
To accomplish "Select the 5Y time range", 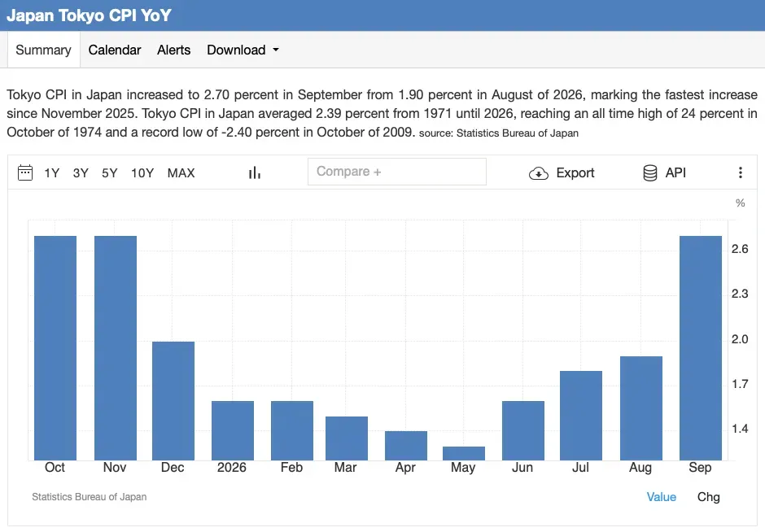I will pos(109,173).
